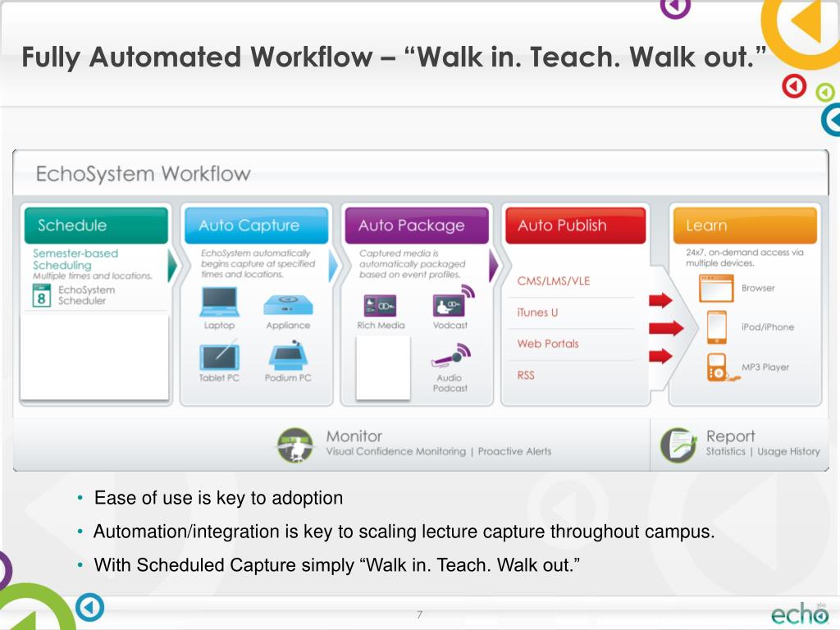The image size is (840, 630).
Task: Click the "Report" heading text
Action: (x=730, y=436)
